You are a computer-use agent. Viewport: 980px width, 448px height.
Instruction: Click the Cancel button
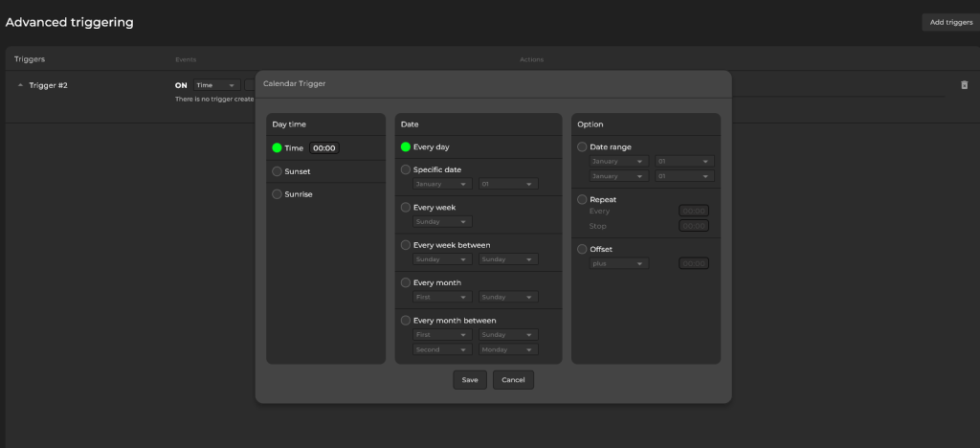point(513,380)
